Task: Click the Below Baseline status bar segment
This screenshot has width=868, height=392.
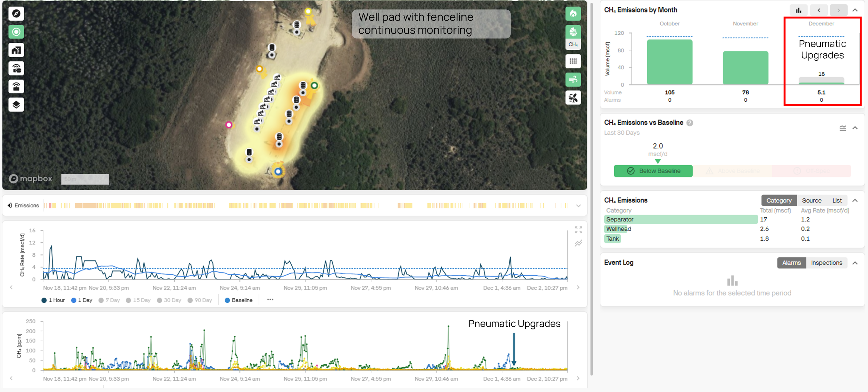Action: [x=653, y=171]
